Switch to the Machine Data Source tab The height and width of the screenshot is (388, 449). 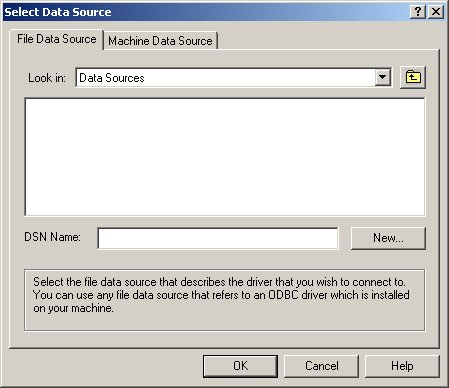point(160,41)
